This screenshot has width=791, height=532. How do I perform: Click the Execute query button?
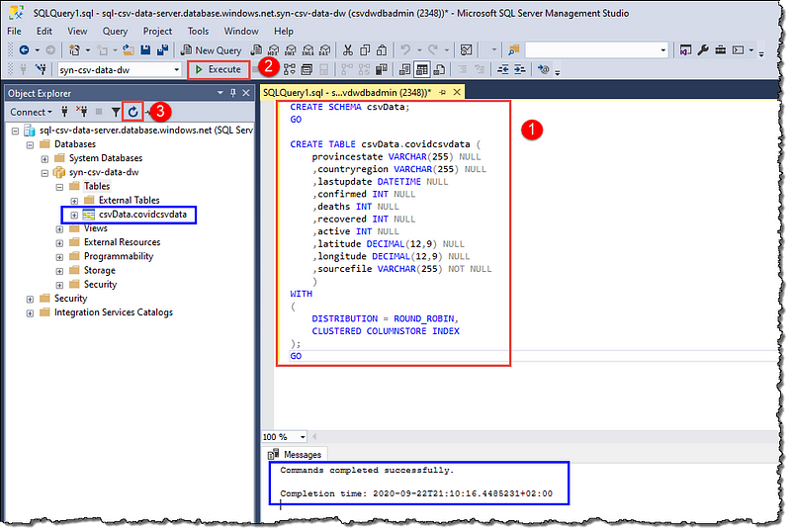coord(218,69)
